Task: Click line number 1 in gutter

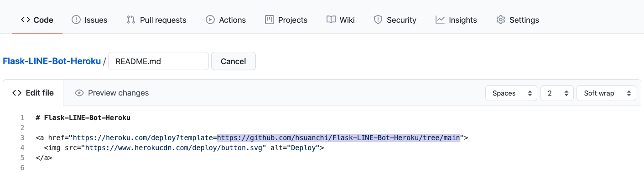Action: click(x=22, y=117)
